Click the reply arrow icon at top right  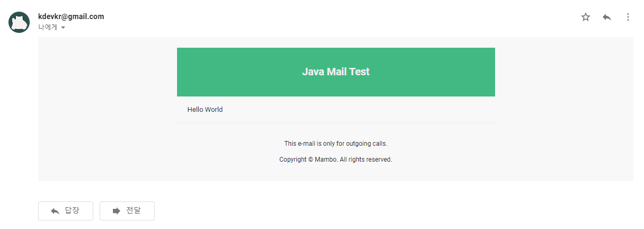pos(607,17)
